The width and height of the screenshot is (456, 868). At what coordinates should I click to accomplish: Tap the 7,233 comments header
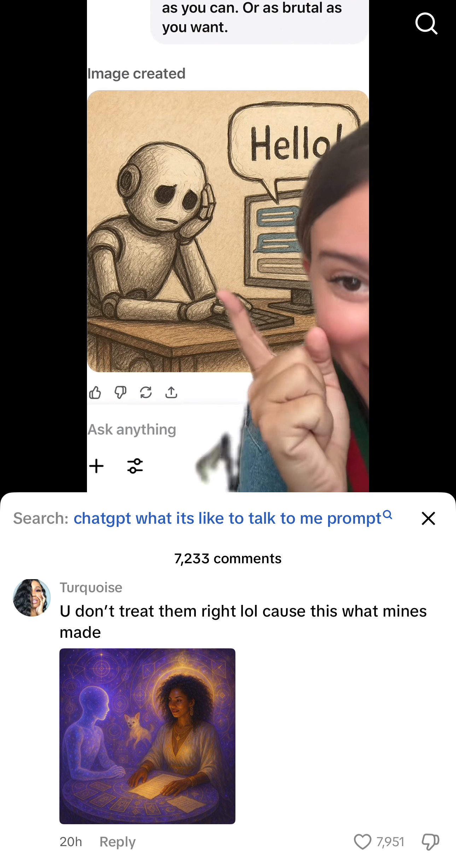tap(228, 559)
